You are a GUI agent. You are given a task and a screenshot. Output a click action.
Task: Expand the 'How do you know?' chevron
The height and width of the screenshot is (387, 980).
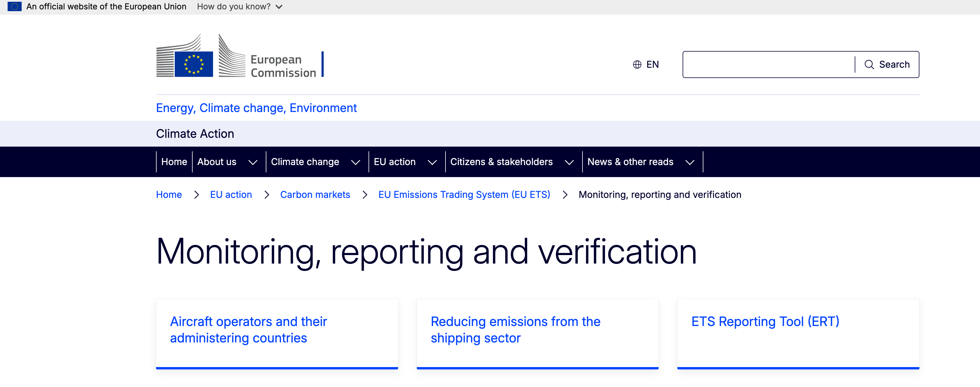[279, 7]
